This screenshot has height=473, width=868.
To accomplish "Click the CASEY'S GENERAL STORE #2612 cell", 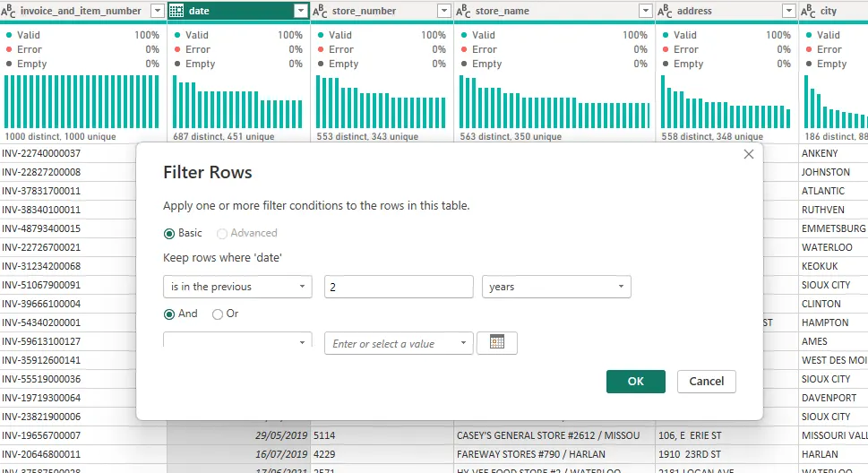I will coord(554,436).
